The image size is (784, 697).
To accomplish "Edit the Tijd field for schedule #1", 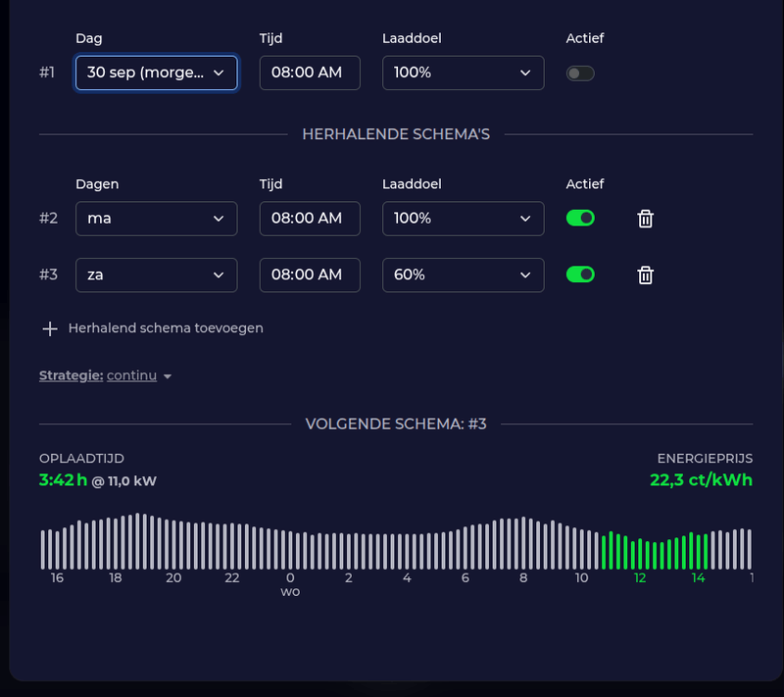I will (x=310, y=73).
